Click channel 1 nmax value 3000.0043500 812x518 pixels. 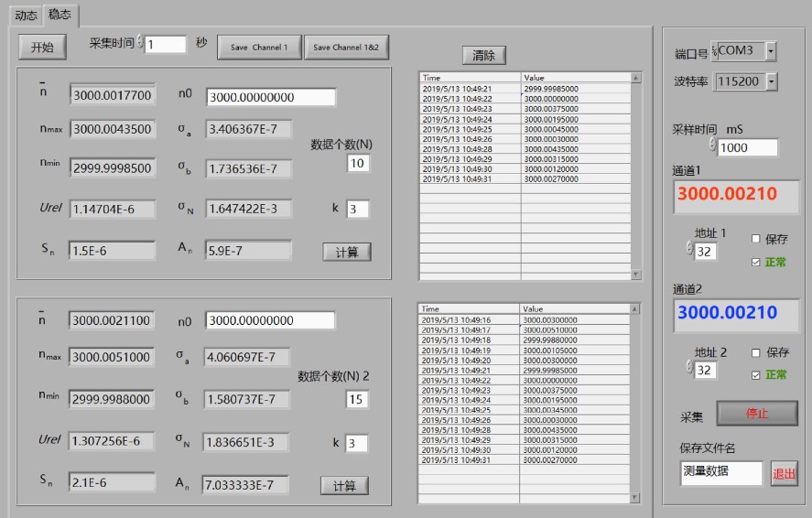tap(113, 129)
